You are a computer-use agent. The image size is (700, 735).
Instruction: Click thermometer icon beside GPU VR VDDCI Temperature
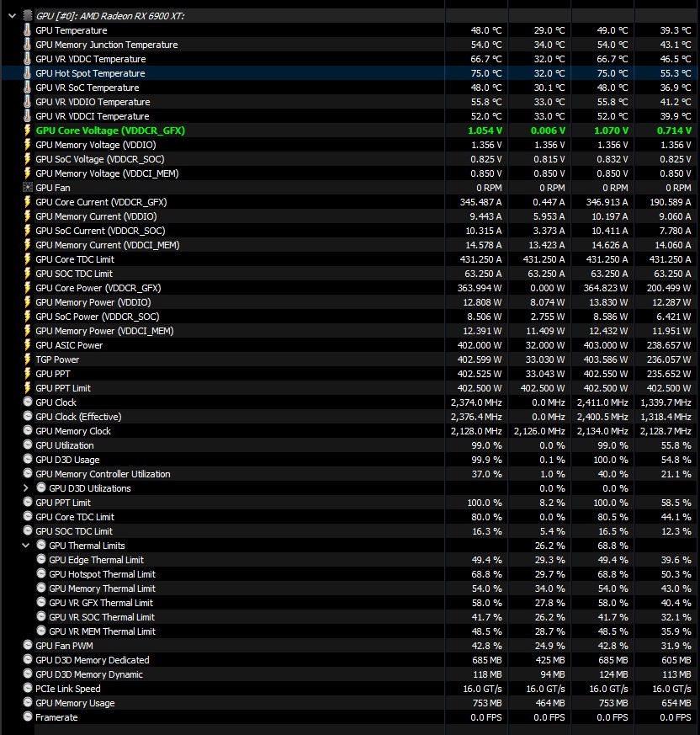(27, 116)
